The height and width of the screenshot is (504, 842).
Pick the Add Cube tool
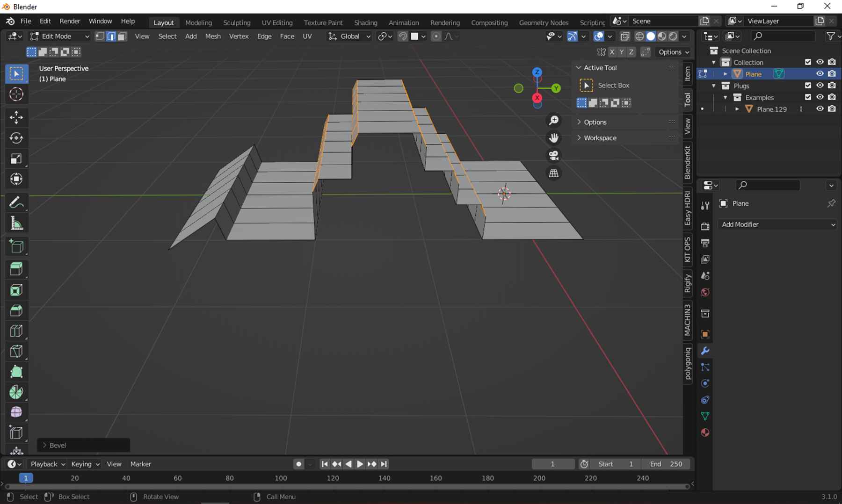(16, 246)
